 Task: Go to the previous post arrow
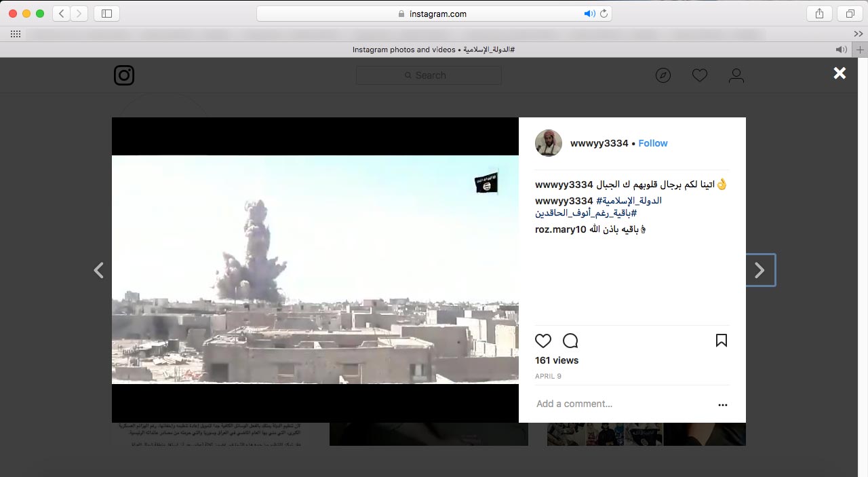(99, 270)
